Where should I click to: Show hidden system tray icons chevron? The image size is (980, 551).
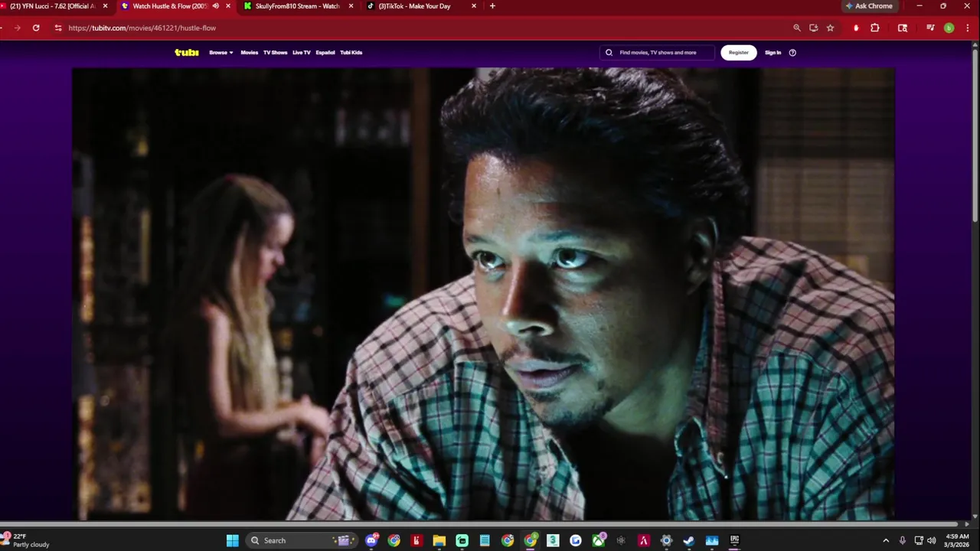tap(886, 540)
